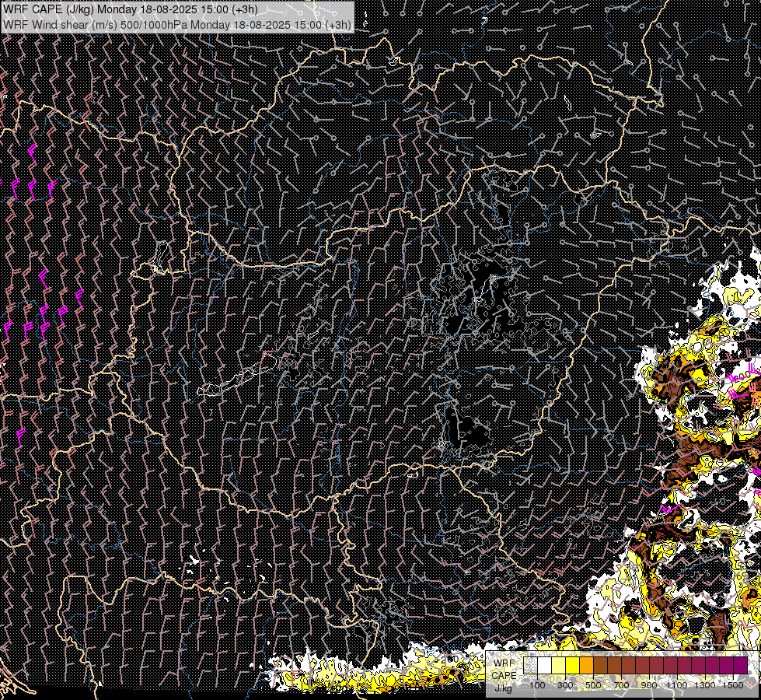The image size is (761, 700).
Task: Click the WRF CAPE title line
Action: (130, 9)
